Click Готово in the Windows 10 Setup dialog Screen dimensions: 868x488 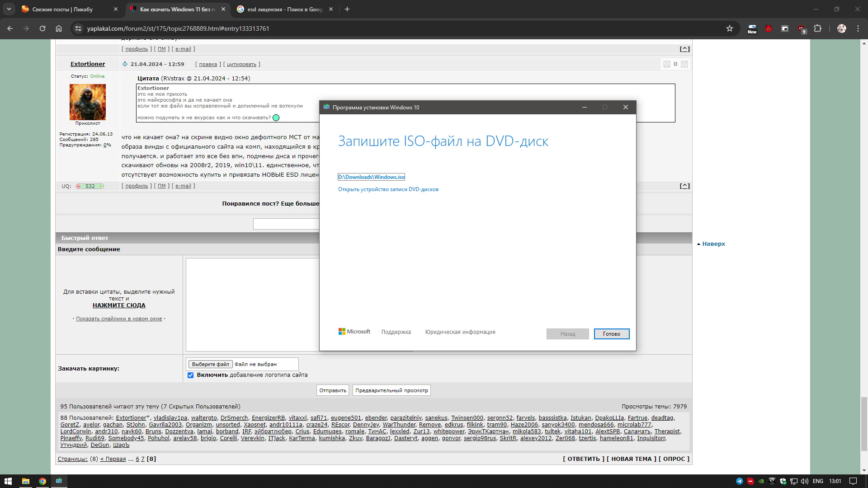click(x=612, y=334)
